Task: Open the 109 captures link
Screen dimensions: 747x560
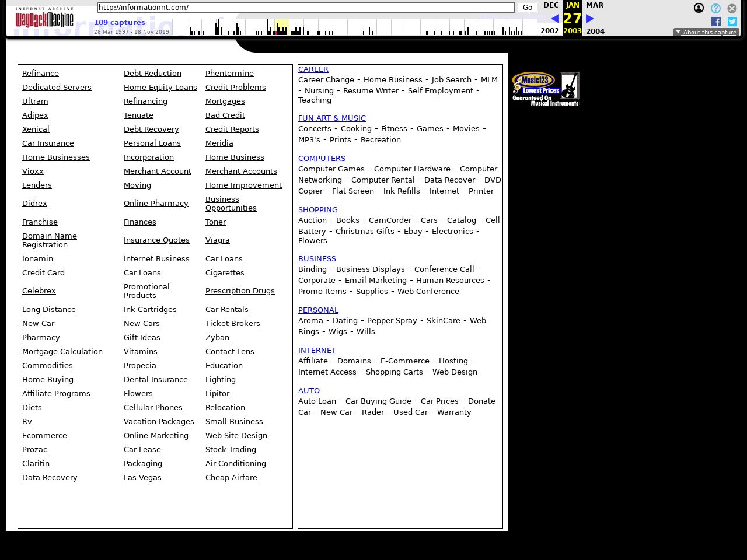Action: [x=120, y=22]
